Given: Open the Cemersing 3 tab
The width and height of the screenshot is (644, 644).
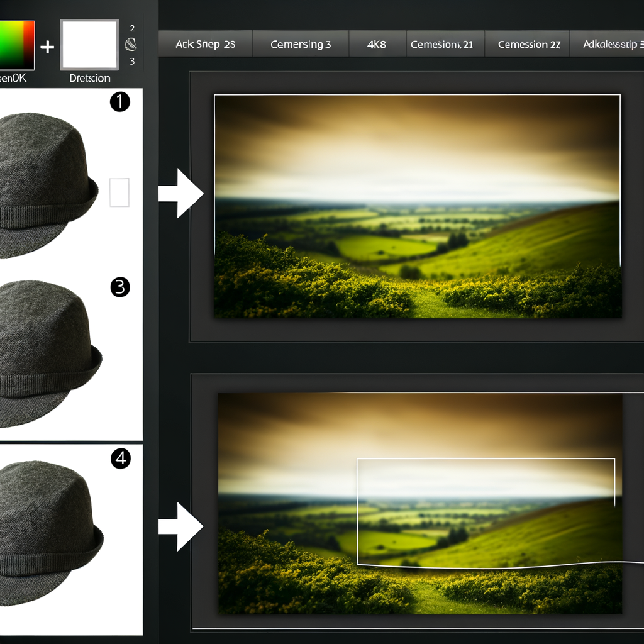Looking at the screenshot, I should (x=301, y=45).
